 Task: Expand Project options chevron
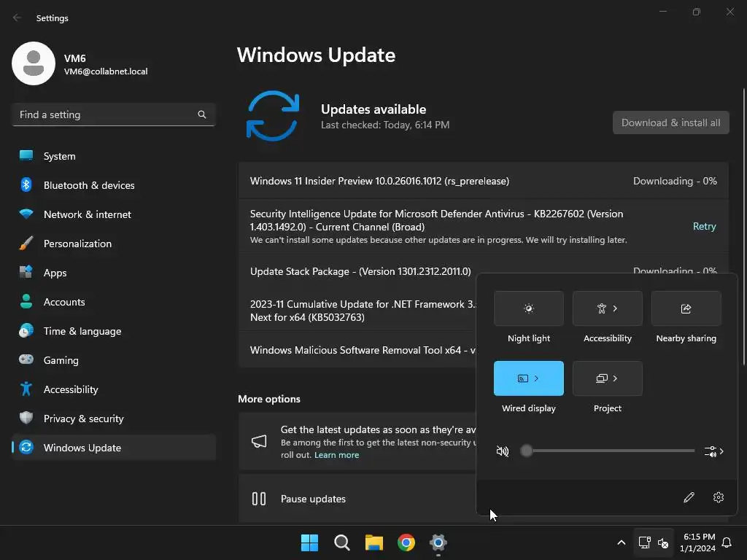tap(615, 378)
